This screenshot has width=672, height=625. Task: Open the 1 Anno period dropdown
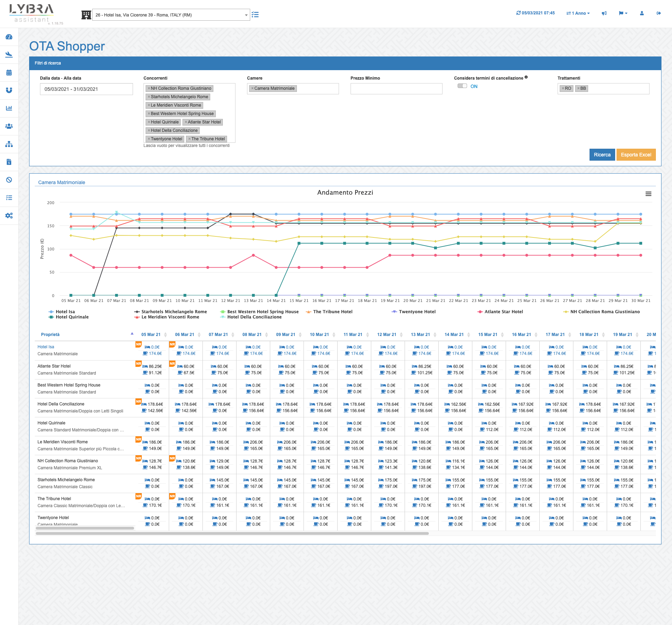(578, 13)
